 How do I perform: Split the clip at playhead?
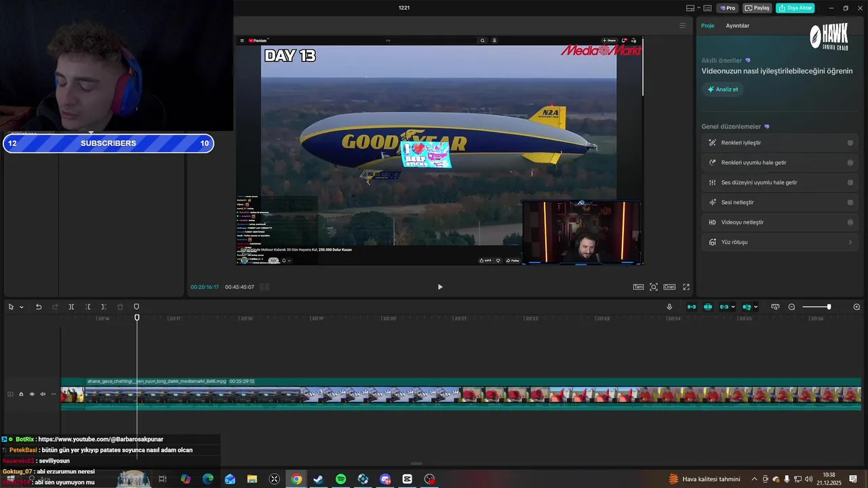tap(71, 307)
